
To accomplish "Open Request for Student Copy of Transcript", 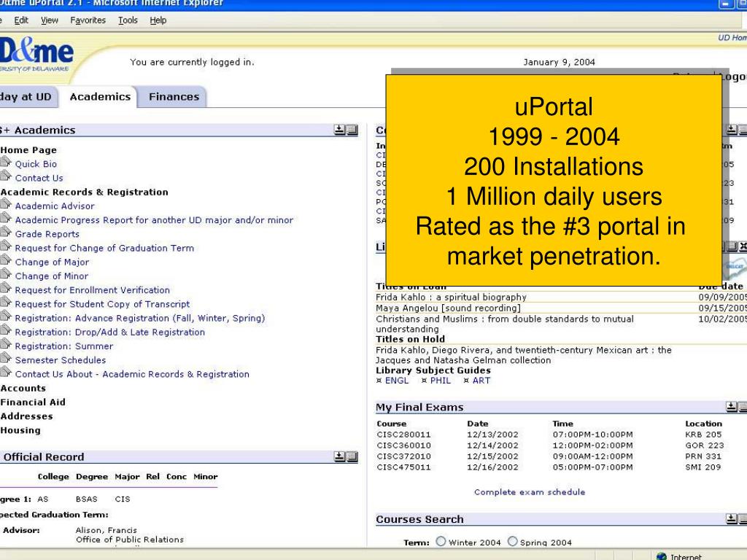I will [102, 304].
